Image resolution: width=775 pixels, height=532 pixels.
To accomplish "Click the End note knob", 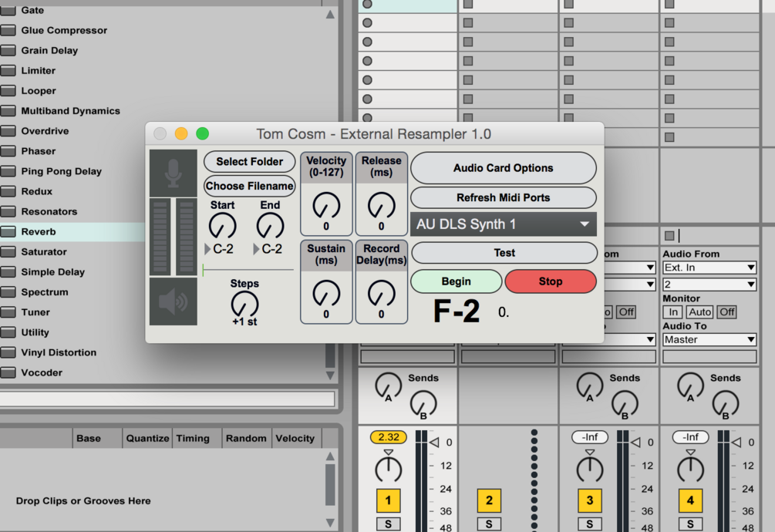I will (270, 227).
